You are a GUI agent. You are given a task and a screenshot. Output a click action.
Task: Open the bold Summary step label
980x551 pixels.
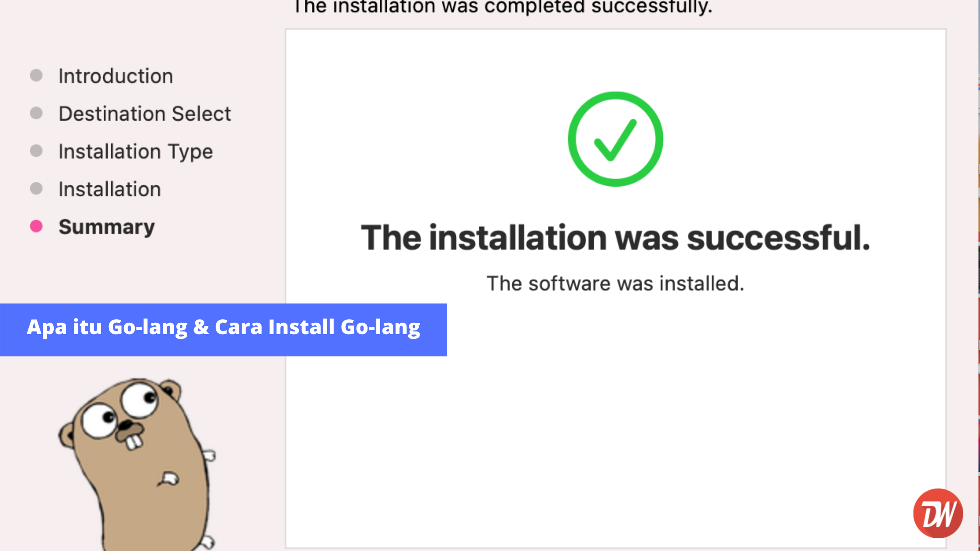tap(107, 227)
